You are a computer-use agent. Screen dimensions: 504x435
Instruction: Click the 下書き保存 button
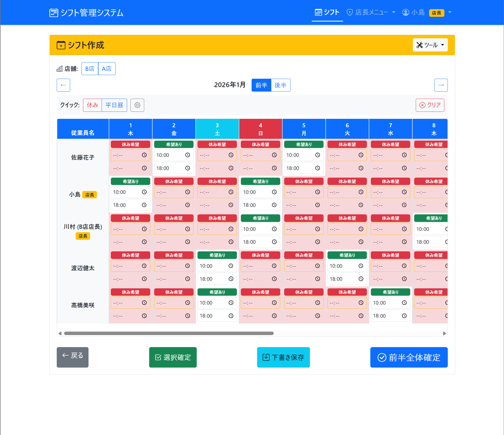[x=283, y=357]
